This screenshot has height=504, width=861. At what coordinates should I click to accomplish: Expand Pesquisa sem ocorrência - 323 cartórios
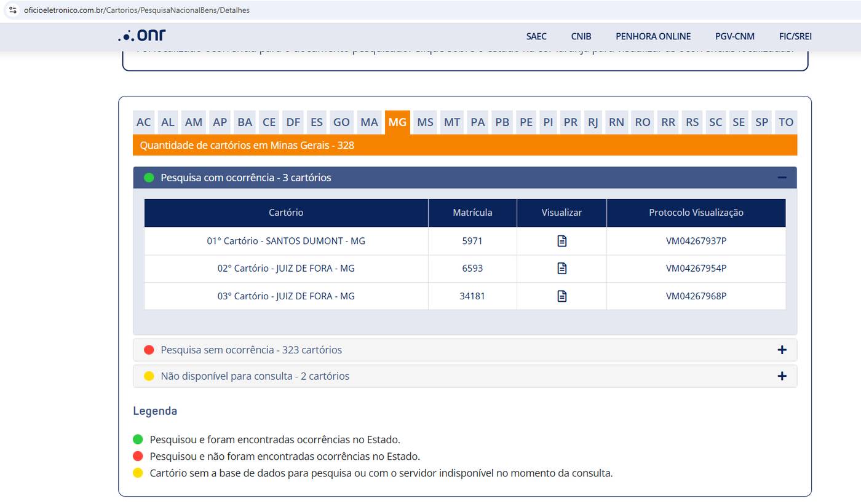click(x=465, y=350)
